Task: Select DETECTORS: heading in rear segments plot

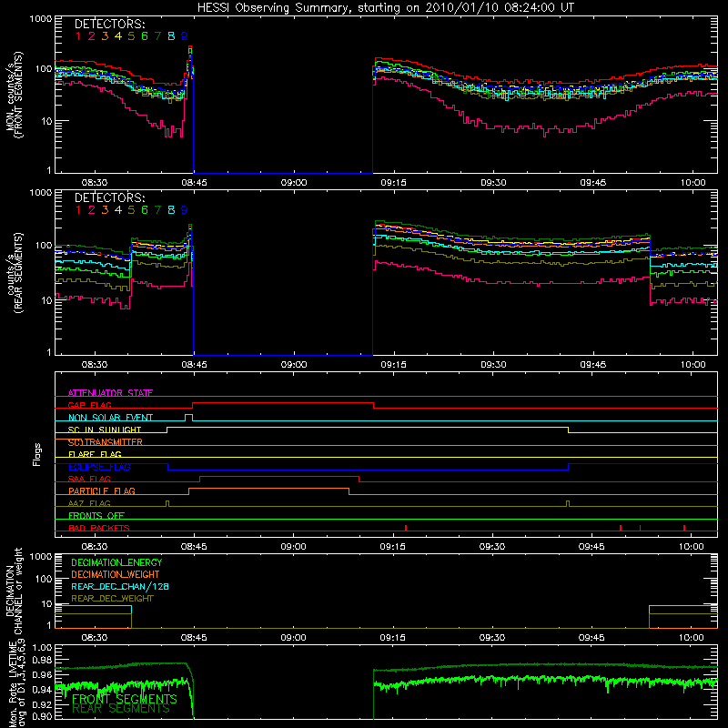Action: click(x=109, y=198)
